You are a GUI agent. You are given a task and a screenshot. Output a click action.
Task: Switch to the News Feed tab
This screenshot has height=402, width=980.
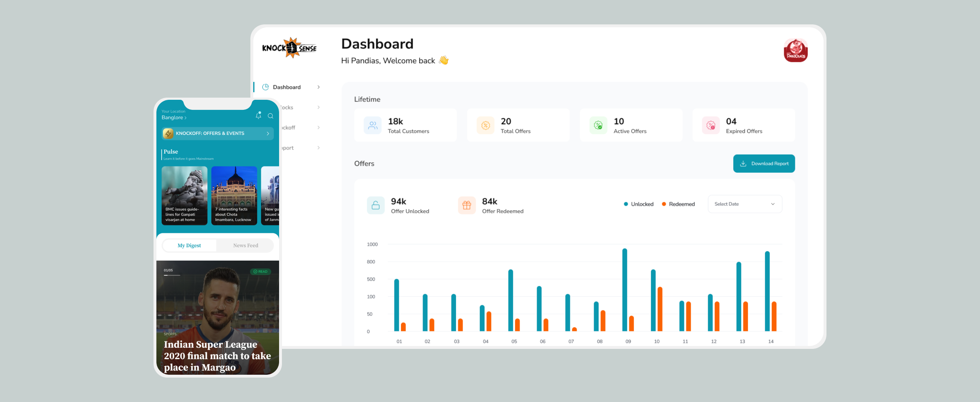(245, 245)
